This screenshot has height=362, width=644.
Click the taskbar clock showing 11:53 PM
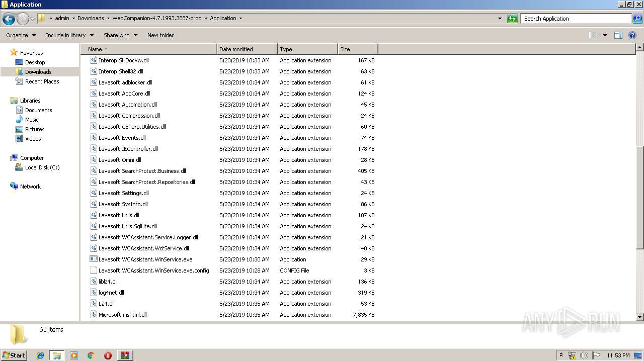click(x=618, y=355)
